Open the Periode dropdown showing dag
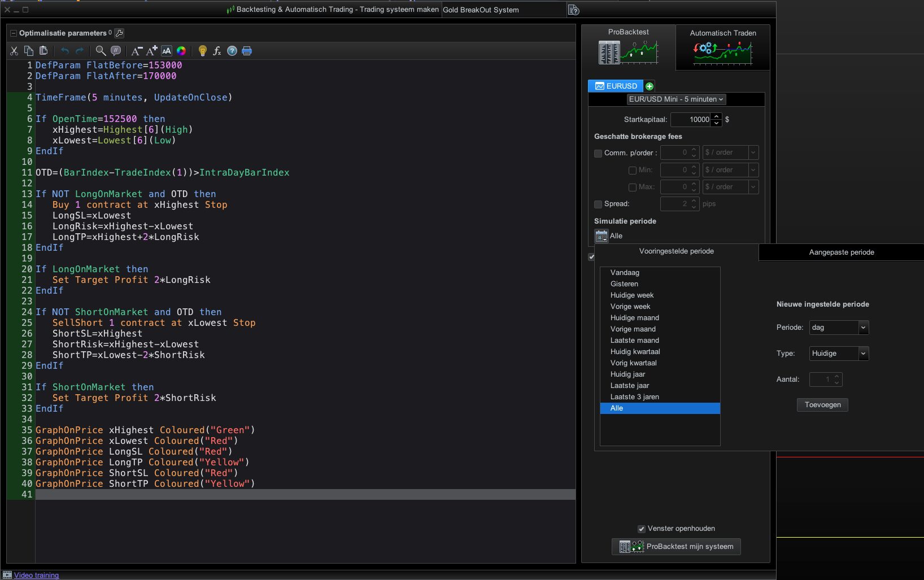 (x=839, y=328)
